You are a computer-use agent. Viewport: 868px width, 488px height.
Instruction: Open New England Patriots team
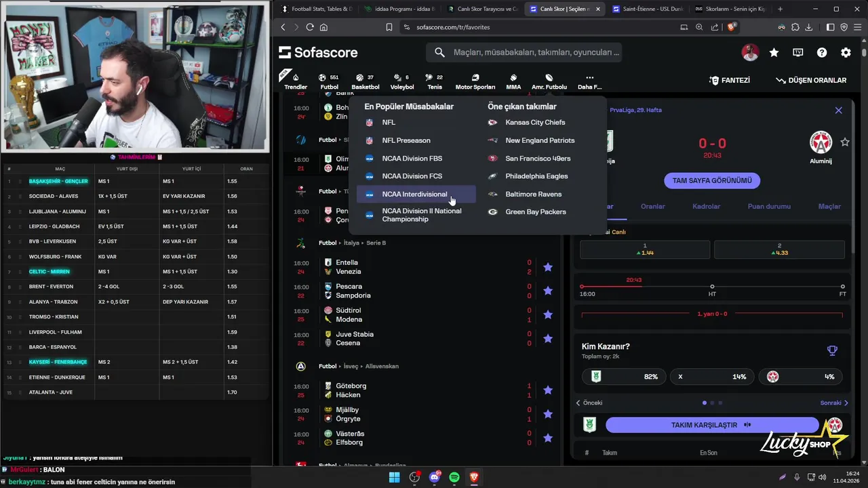click(x=540, y=140)
